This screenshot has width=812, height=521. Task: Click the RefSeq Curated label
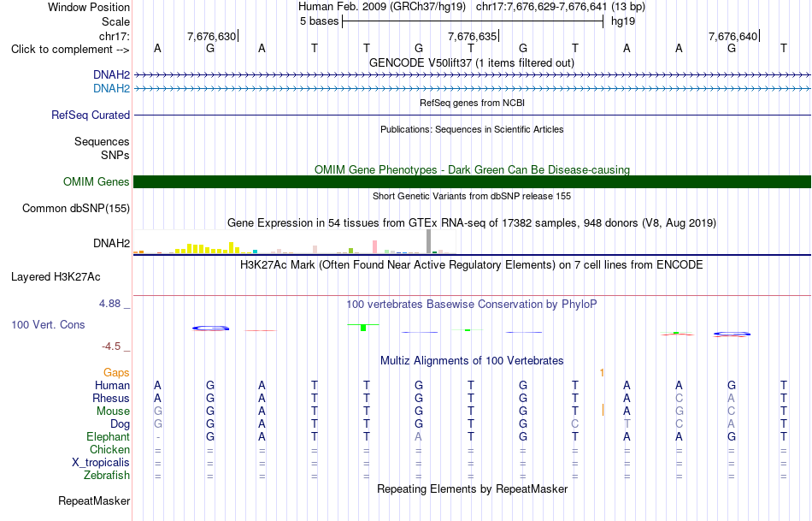91,115
